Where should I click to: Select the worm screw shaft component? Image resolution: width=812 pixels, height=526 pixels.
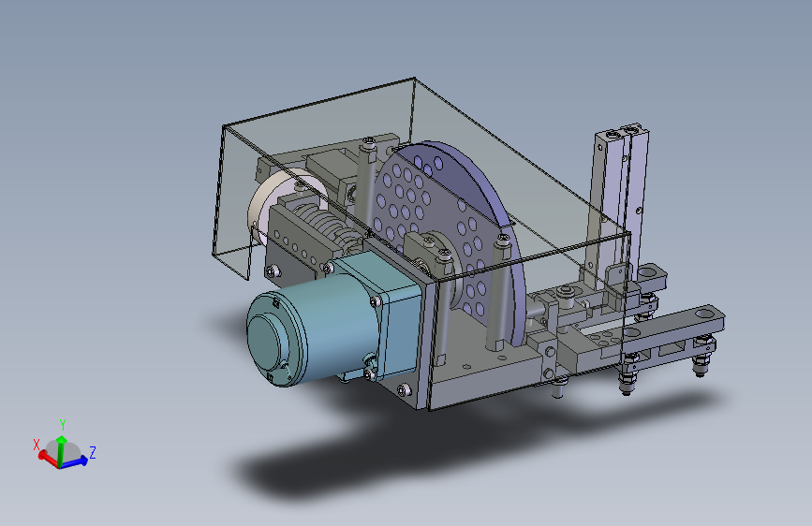click(x=324, y=223)
